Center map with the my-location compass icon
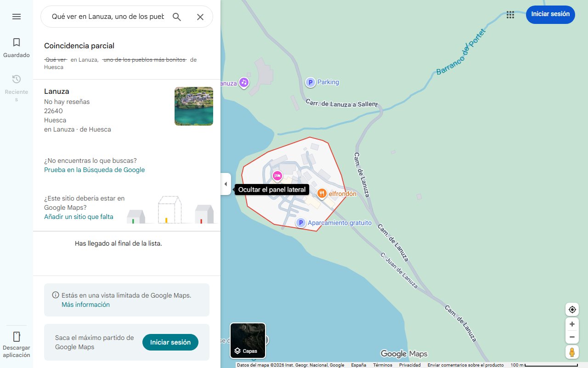 (x=572, y=309)
